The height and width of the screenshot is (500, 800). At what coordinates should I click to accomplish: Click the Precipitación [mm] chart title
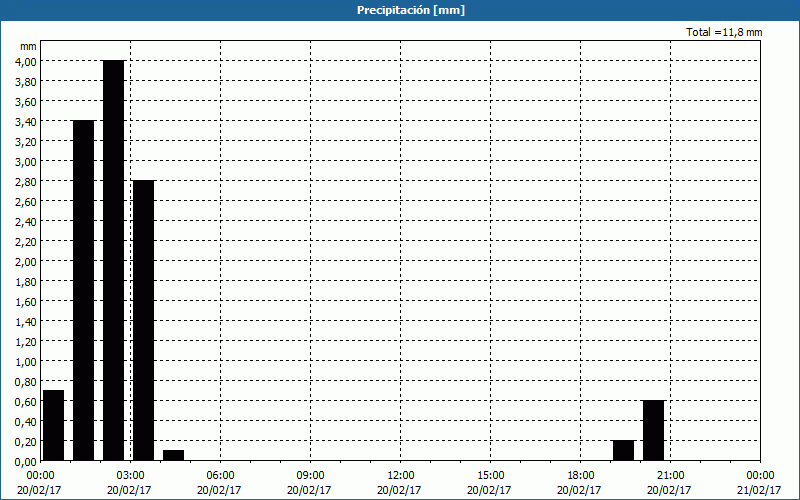click(411, 10)
